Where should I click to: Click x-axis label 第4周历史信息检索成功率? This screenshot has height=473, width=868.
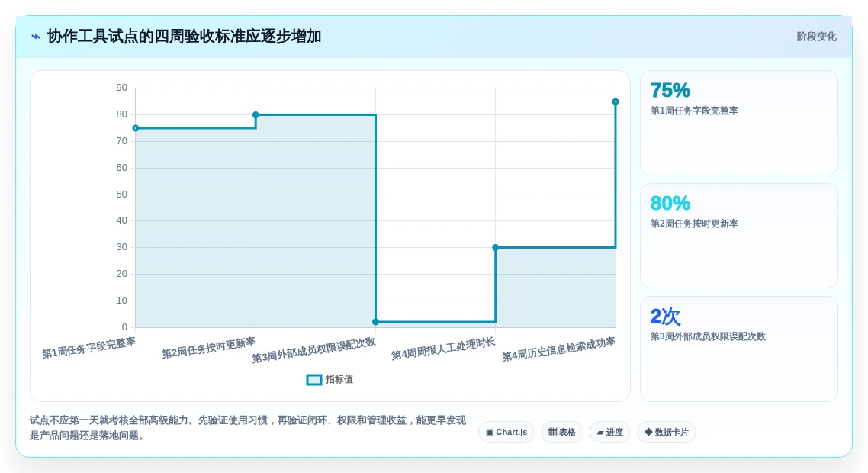pos(558,349)
